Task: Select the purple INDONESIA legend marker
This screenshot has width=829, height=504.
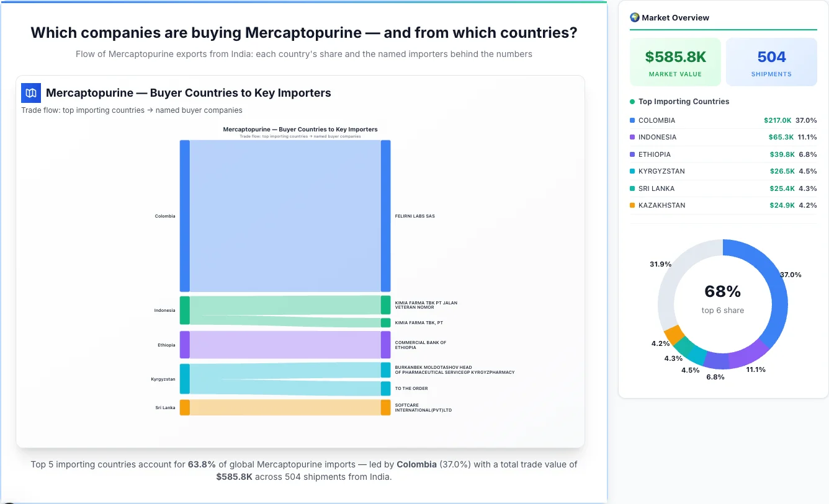Action: click(632, 137)
